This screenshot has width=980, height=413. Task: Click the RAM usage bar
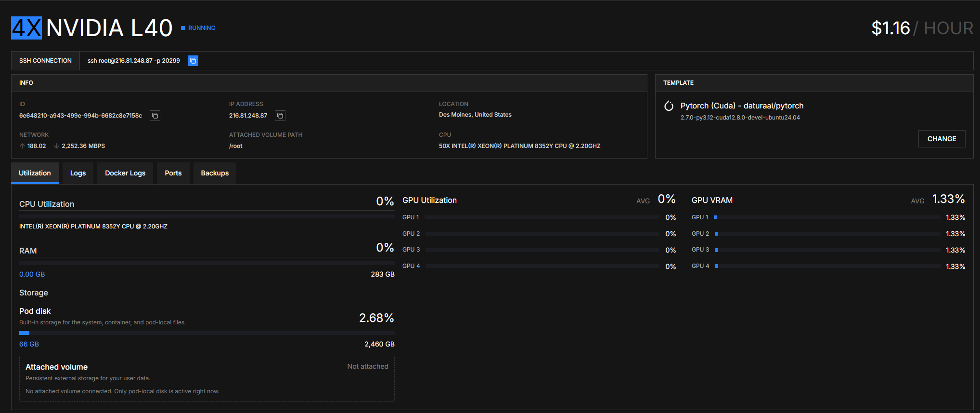point(207,264)
